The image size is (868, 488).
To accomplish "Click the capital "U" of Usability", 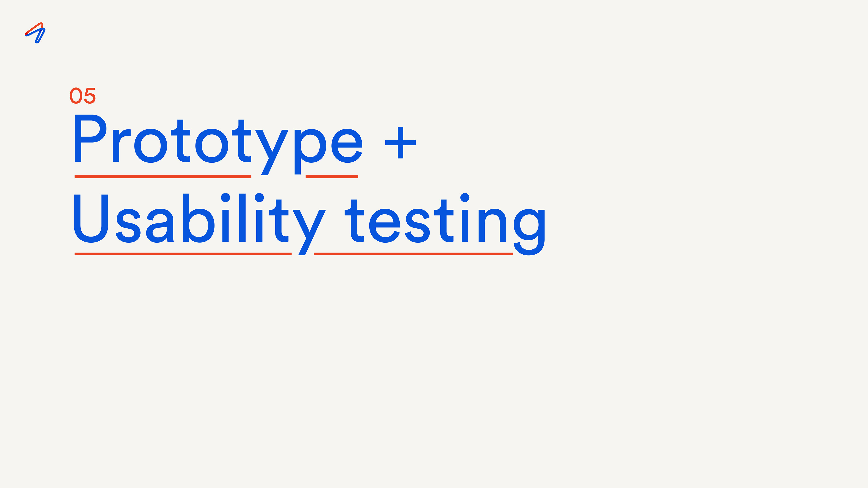I will pos(91,218).
